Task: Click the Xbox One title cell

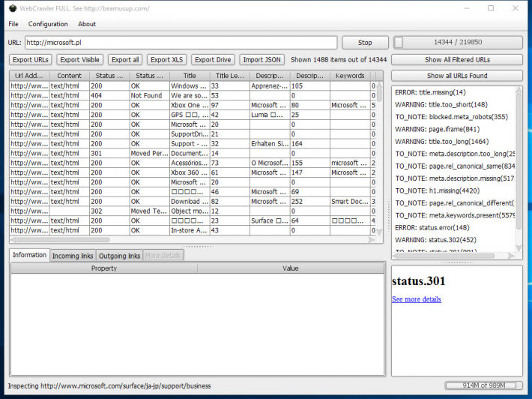Action: coord(190,105)
